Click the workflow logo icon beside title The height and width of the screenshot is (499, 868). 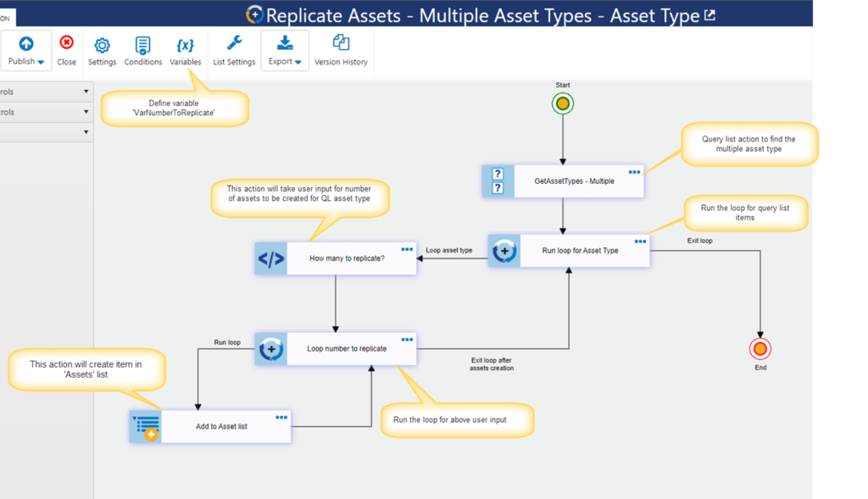pyautogui.click(x=254, y=14)
